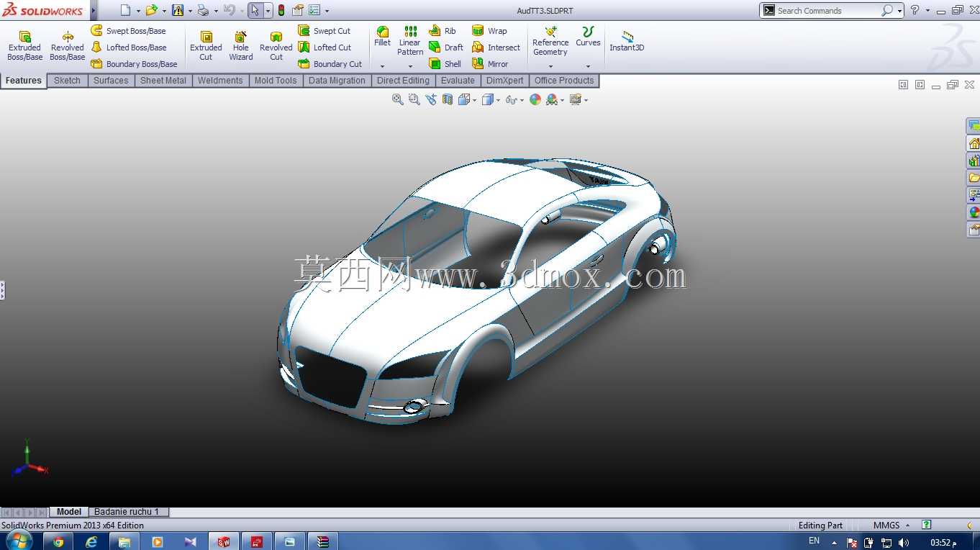Switch to the Sketch tab
980x550 pixels.
67,81
